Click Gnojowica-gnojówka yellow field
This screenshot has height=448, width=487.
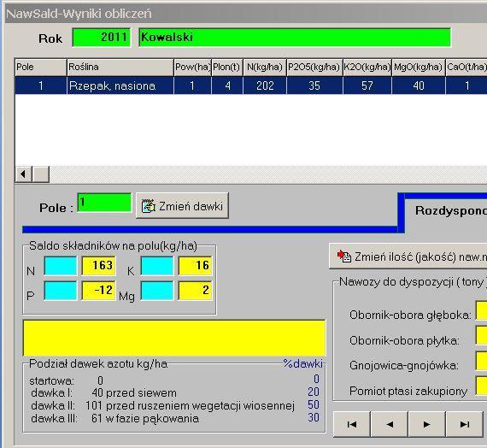point(481,361)
